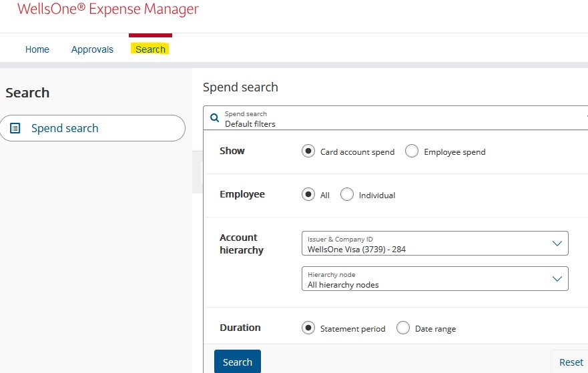
Task: Click the WellsOne Expense Manager logo
Action: pyautogui.click(x=108, y=9)
